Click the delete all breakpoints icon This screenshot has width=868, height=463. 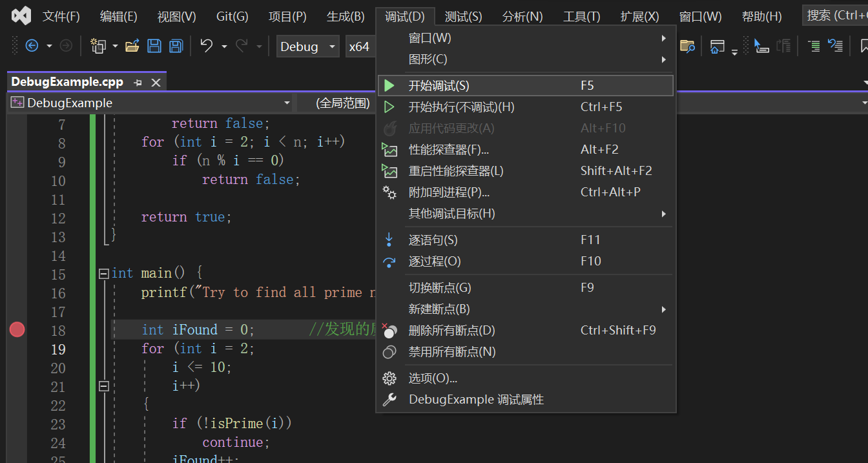pyautogui.click(x=389, y=331)
